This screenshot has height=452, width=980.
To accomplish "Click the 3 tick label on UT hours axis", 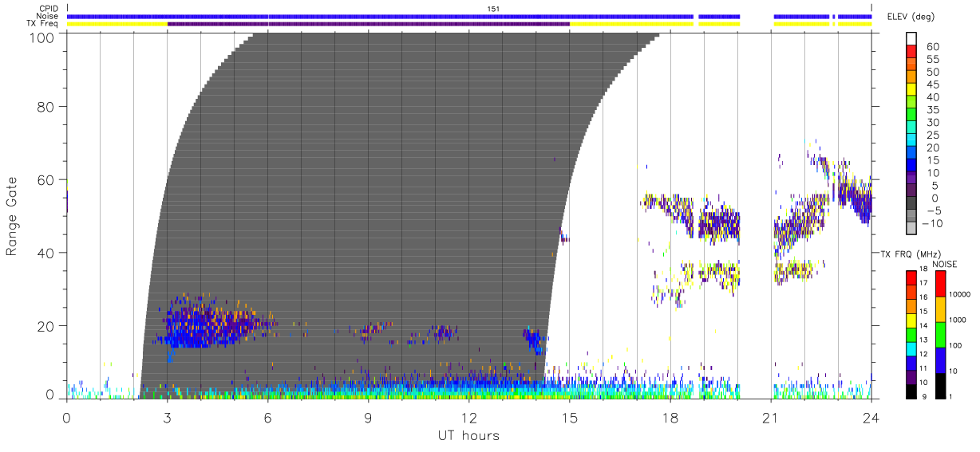I will pos(167,417).
